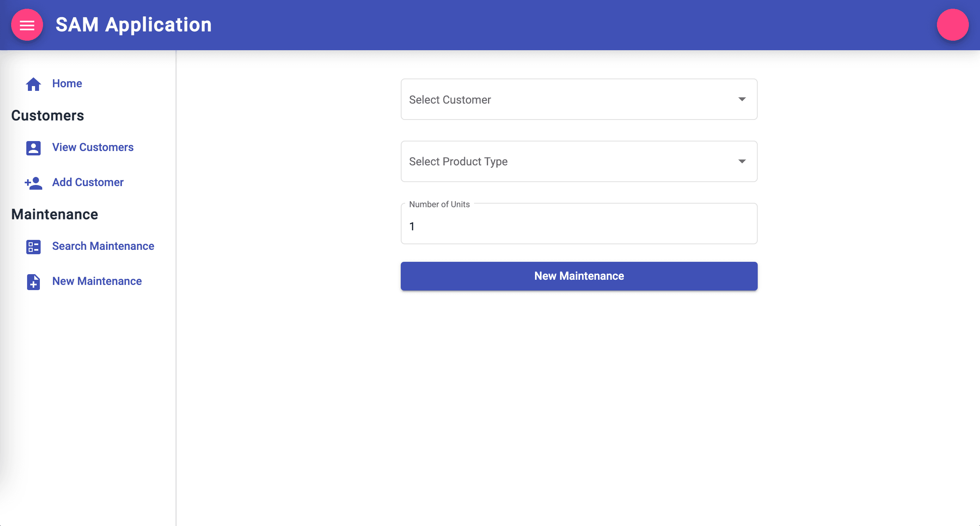The height and width of the screenshot is (526, 980).
Task: Select the Add Customer menu item
Action: (x=88, y=182)
